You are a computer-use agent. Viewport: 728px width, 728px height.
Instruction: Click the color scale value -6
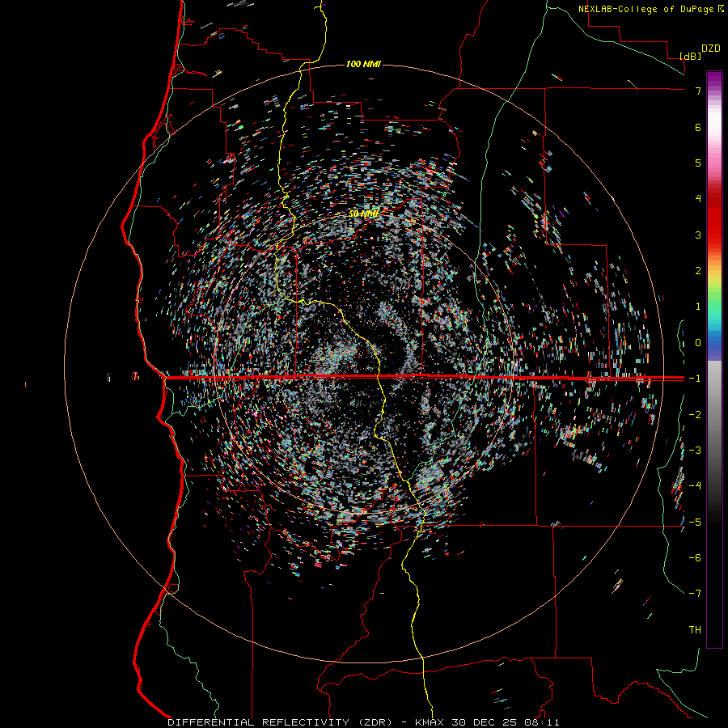[x=695, y=558]
